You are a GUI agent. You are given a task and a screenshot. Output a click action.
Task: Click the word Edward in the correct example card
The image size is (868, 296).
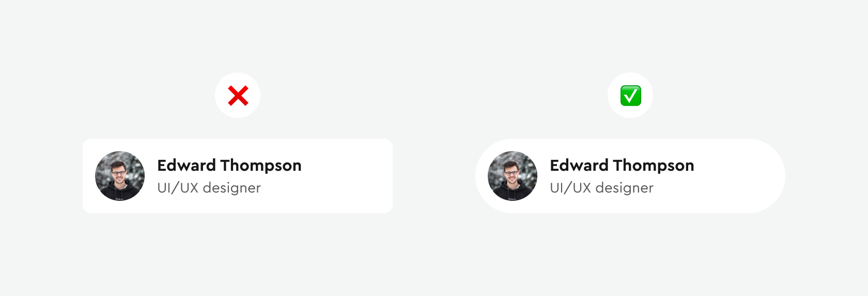[x=579, y=166]
